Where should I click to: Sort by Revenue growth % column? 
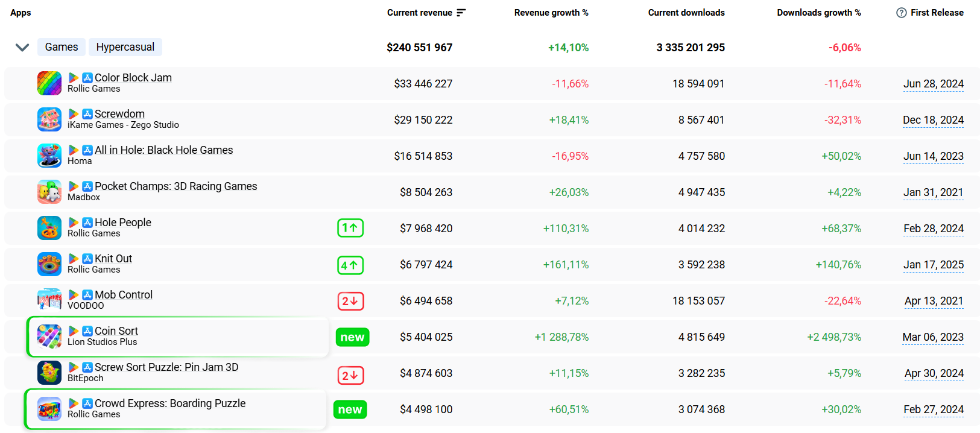point(551,13)
